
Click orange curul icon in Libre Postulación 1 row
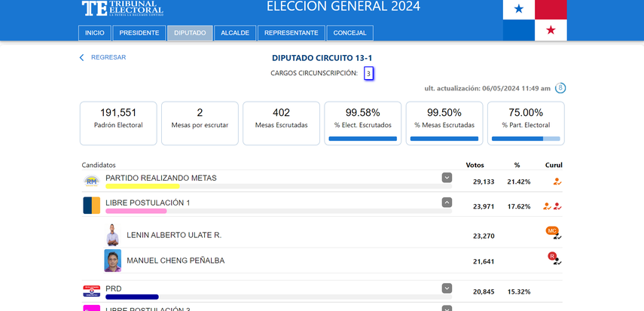547,206
